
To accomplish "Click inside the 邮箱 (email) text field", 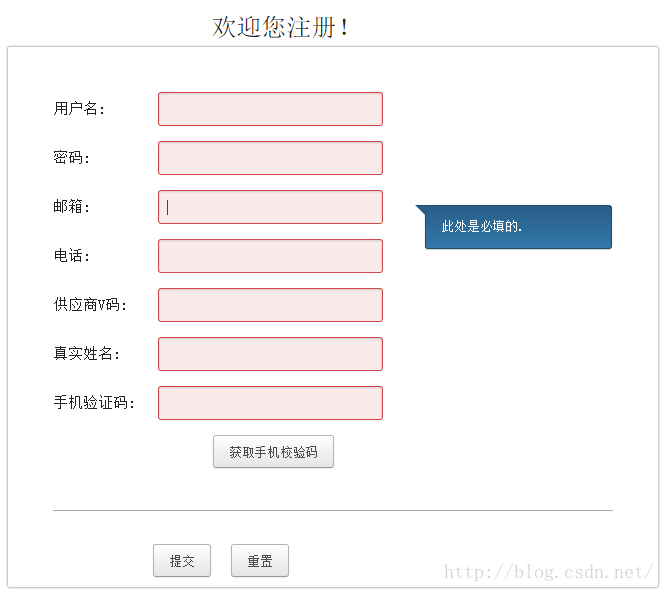I will (270, 207).
